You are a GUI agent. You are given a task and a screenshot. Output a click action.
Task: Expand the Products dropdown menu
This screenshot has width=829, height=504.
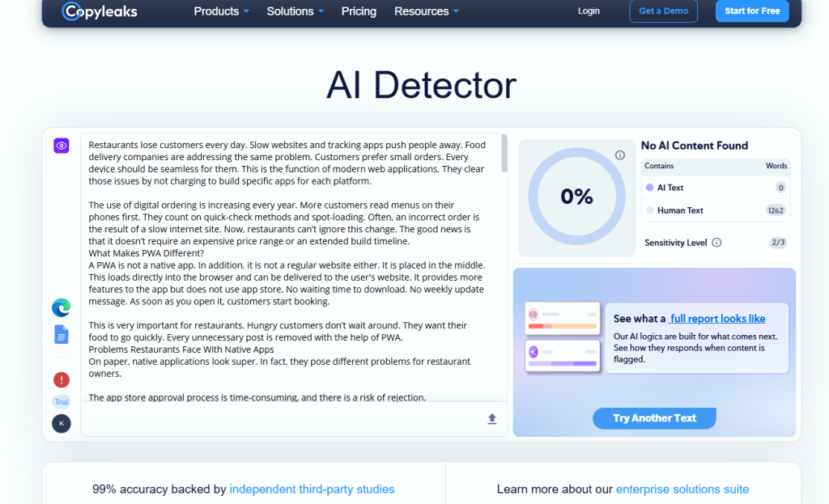(221, 11)
